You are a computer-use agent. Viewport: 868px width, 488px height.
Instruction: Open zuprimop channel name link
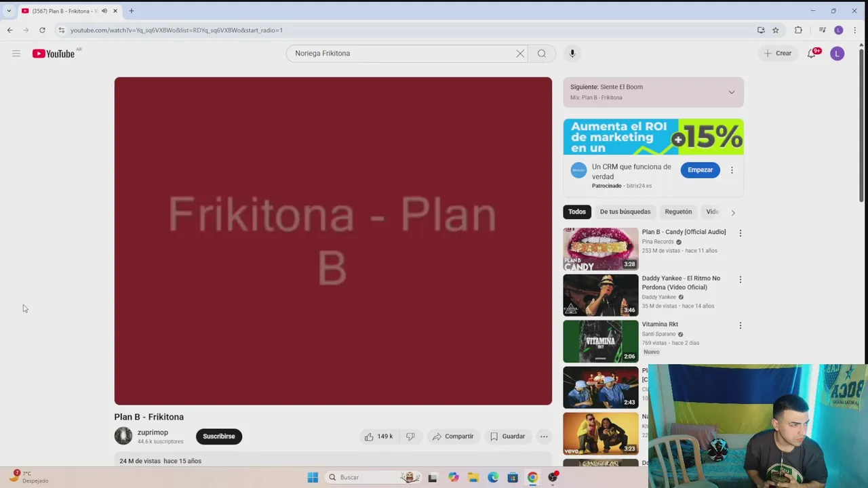click(153, 432)
